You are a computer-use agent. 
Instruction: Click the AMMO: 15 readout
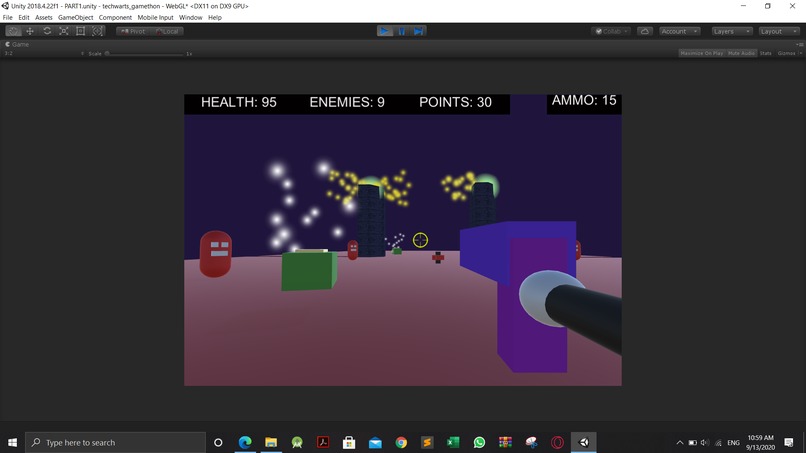[x=584, y=100]
